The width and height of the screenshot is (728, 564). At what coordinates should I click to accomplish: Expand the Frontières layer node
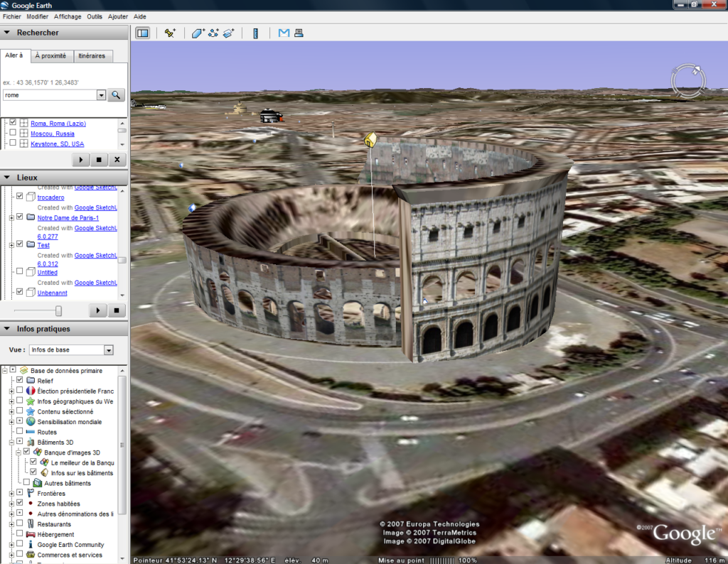pos(11,494)
